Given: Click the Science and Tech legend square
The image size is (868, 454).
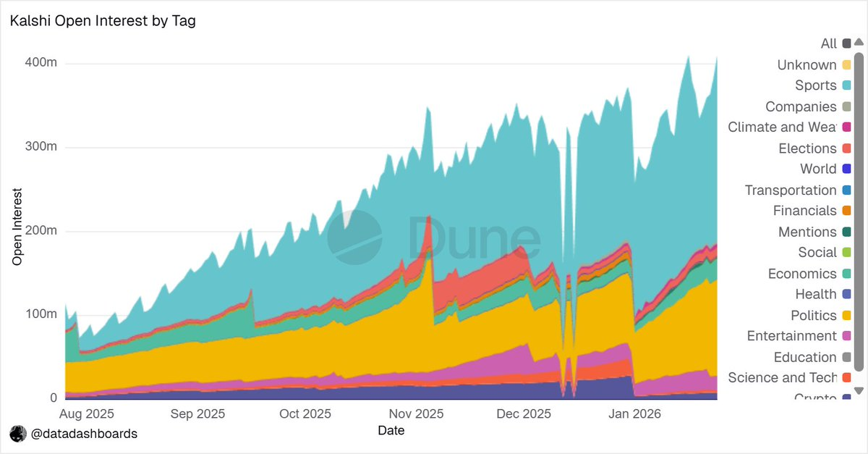Looking at the screenshot, I should click(846, 378).
